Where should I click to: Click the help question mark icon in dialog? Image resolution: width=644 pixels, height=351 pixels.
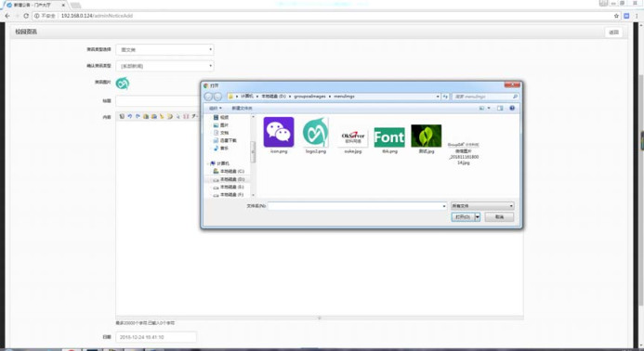(512, 108)
